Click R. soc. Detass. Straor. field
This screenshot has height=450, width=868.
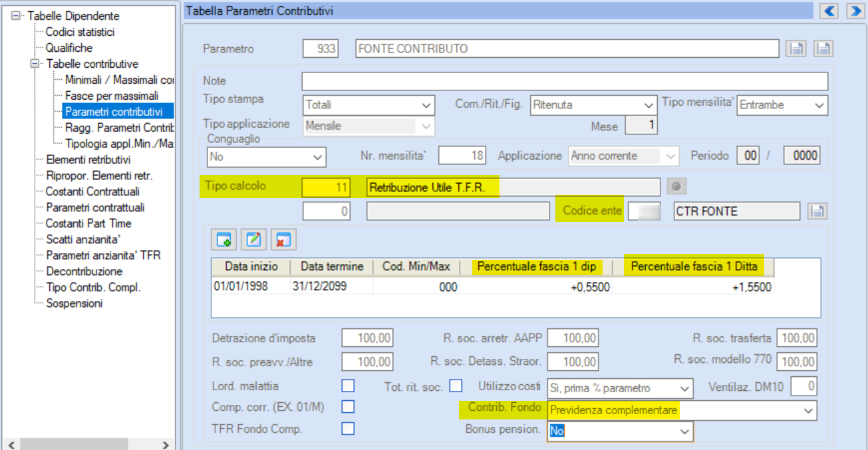point(572,362)
